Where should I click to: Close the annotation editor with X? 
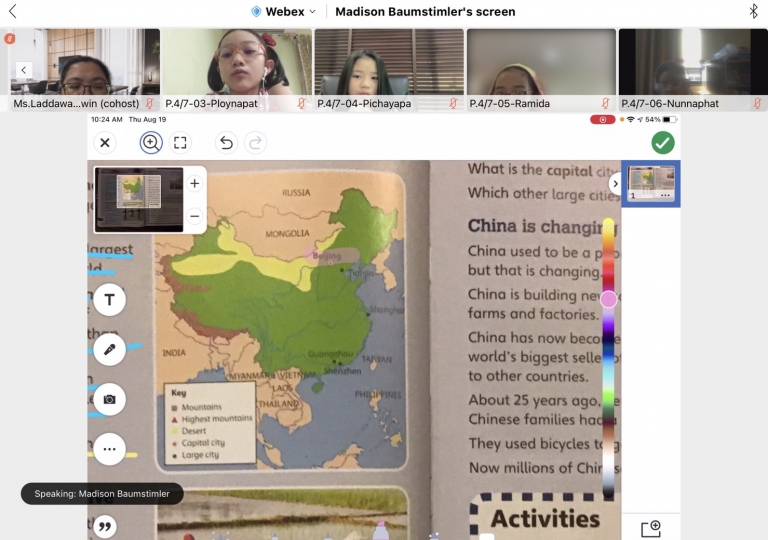tap(105, 143)
